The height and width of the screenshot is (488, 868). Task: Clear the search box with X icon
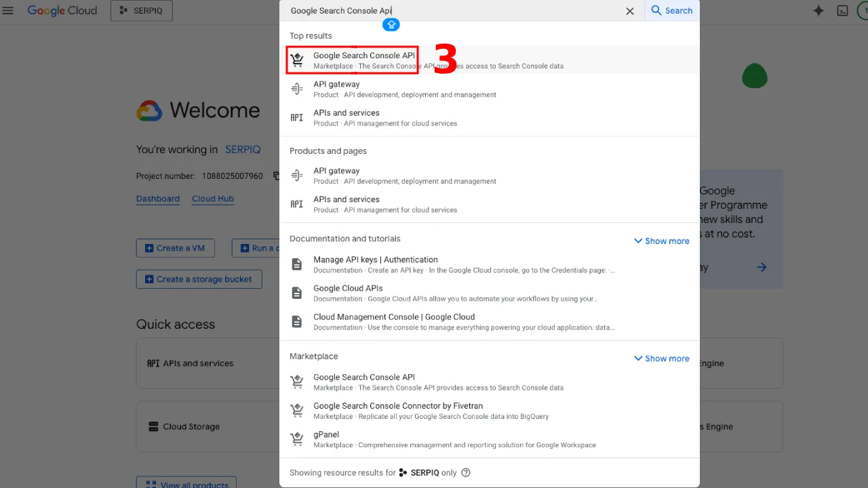(630, 11)
